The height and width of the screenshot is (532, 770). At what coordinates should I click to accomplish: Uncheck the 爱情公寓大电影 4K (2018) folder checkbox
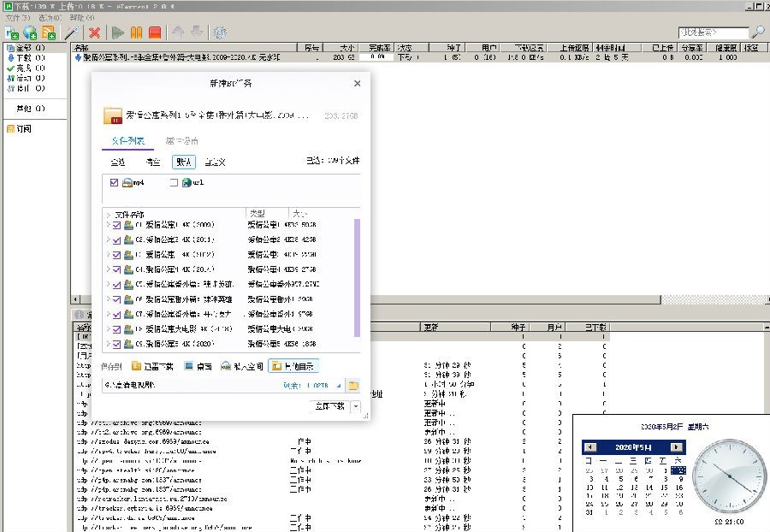click(116, 329)
